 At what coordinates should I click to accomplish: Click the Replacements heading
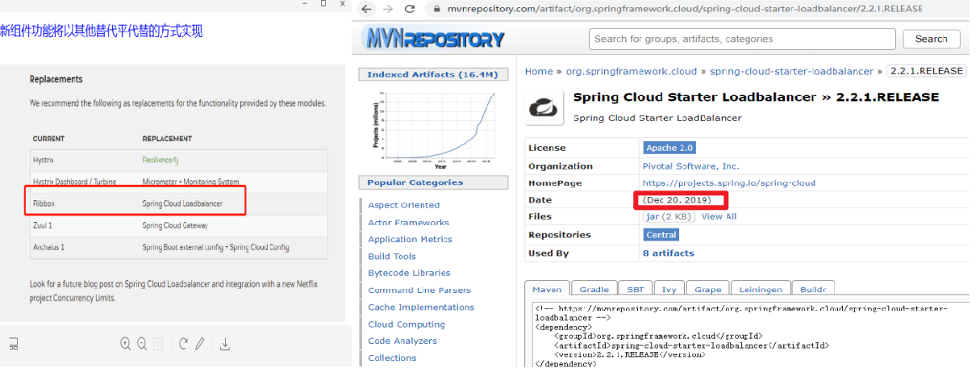(x=56, y=79)
